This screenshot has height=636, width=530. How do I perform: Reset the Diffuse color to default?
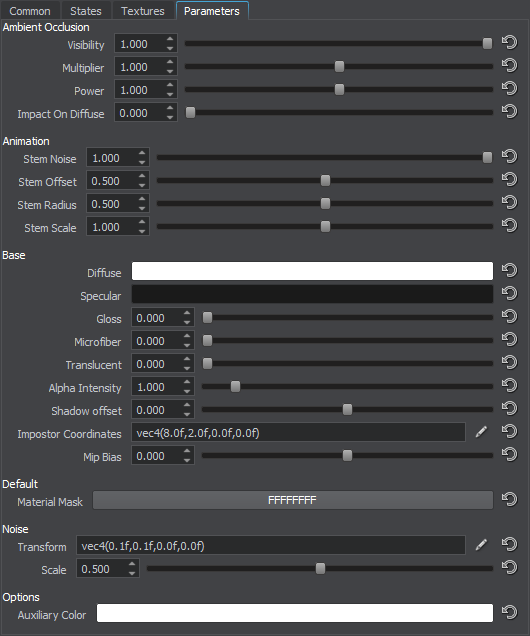coord(509,270)
